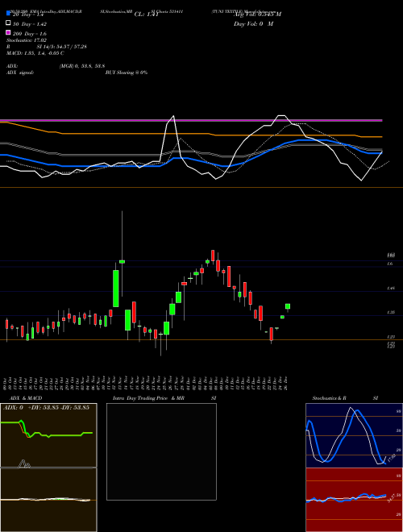This screenshot has height=532, width=403.
Task: Click 'ADX: 0 +DY: 53.85 -DY: 53.85' text
Action: pyautogui.click(x=46, y=408)
